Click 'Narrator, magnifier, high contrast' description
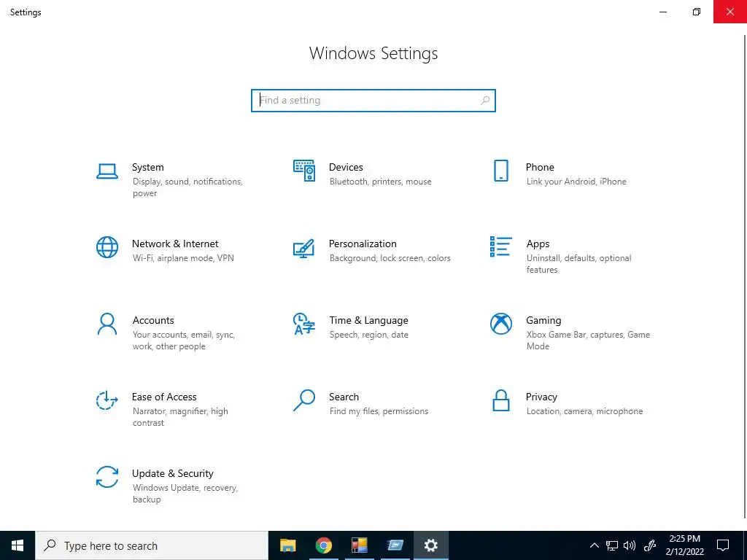The height and width of the screenshot is (560, 747). point(180,417)
